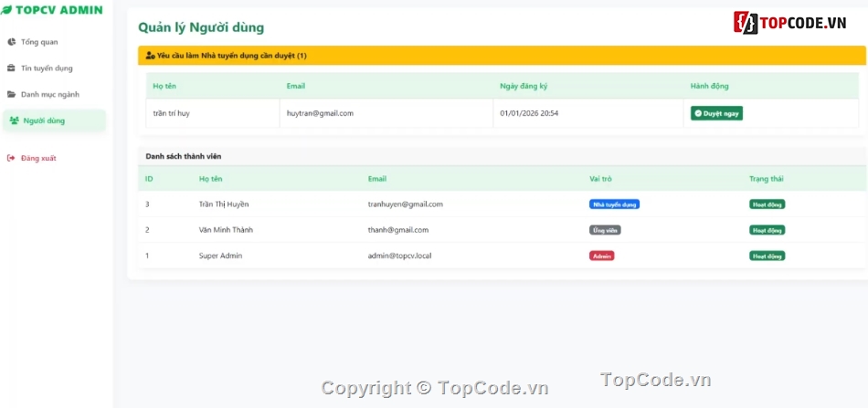Click the blue Nhà tuyển dụng role badge
The height and width of the screenshot is (408, 868).
[x=614, y=204]
